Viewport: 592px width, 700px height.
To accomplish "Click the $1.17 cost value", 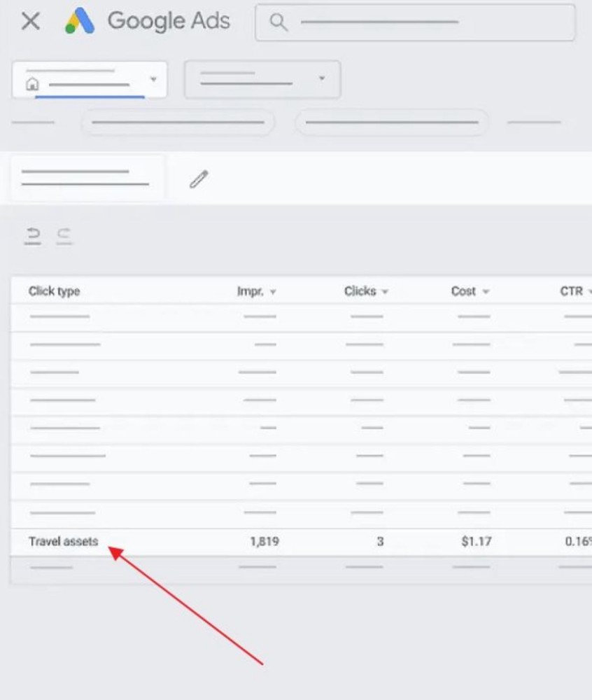I will point(477,542).
